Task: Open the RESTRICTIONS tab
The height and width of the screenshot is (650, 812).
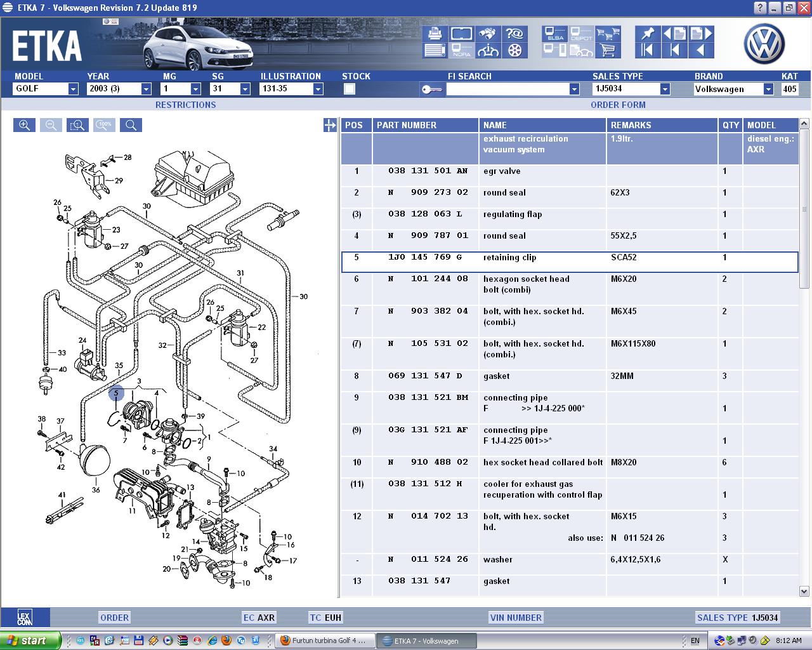Action: click(186, 105)
